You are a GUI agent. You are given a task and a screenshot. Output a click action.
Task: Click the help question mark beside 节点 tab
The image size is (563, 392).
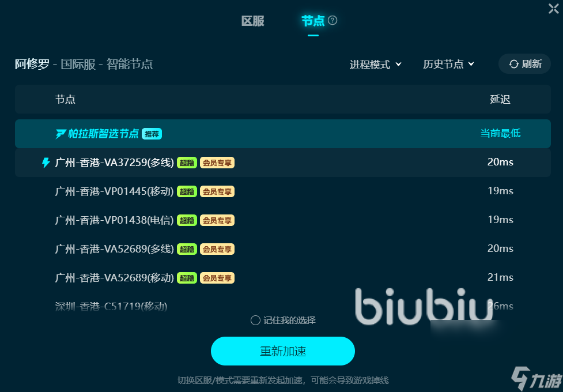(x=332, y=21)
